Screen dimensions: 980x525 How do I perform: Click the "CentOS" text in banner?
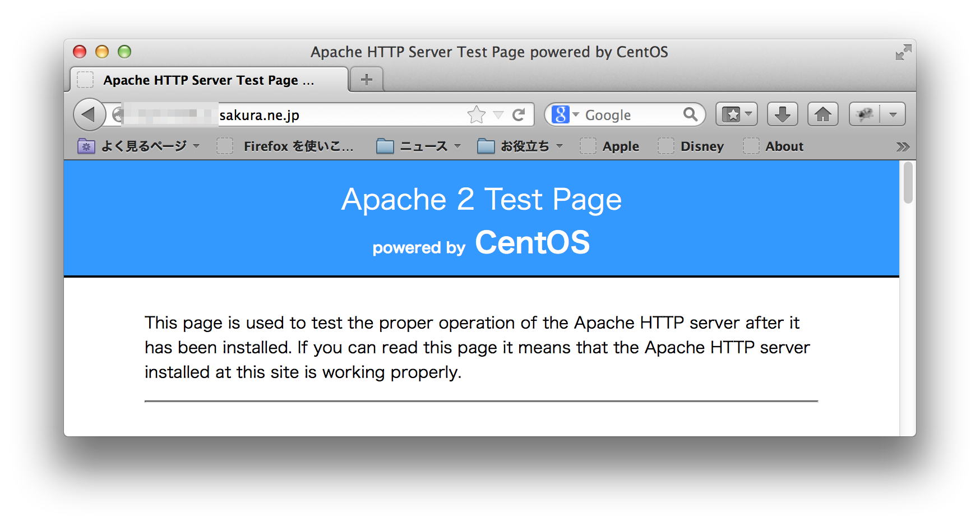pos(533,242)
